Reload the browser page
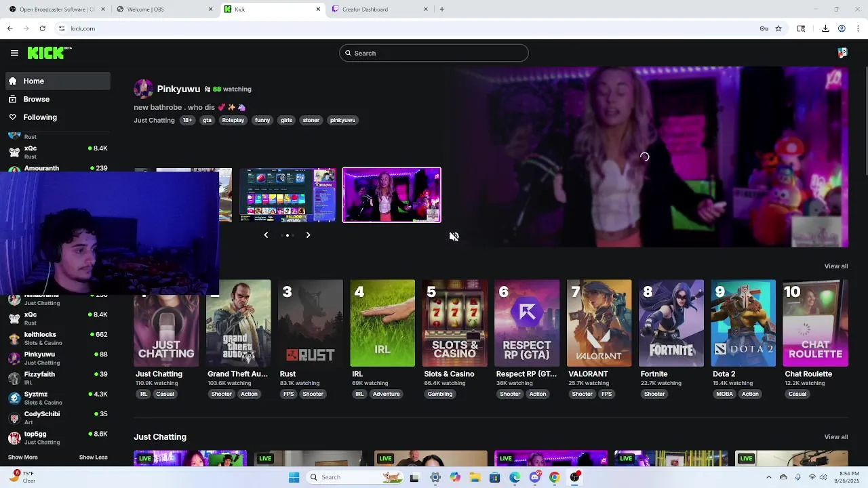868x488 pixels. 42,28
